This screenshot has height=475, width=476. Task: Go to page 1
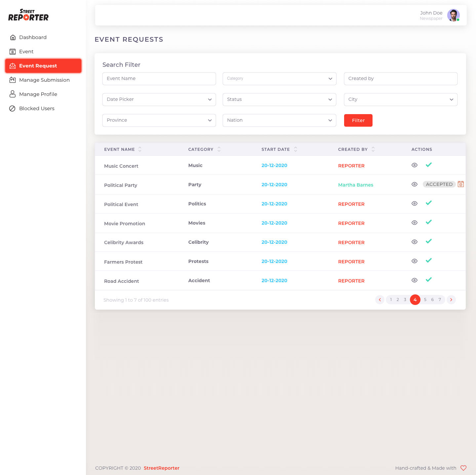[391, 300]
